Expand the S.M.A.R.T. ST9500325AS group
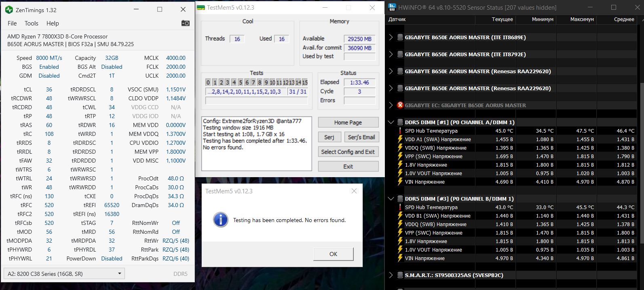This screenshot has height=290, width=644. 391,275
